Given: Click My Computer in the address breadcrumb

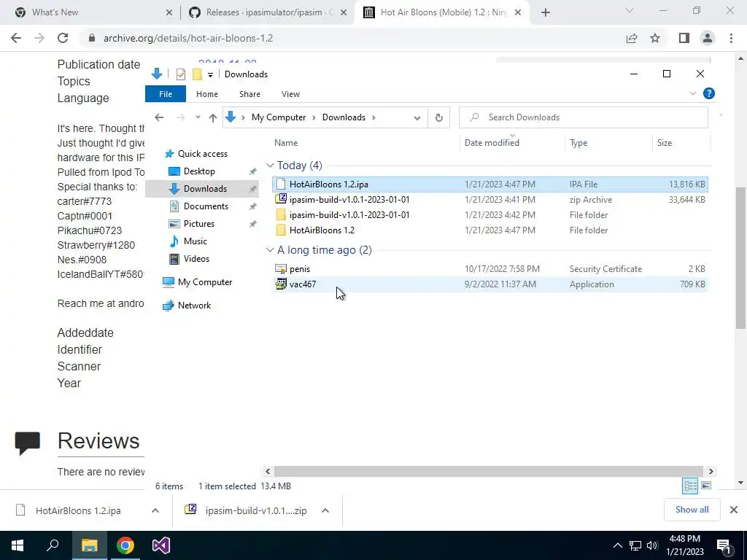Looking at the screenshot, I should 279,117.
